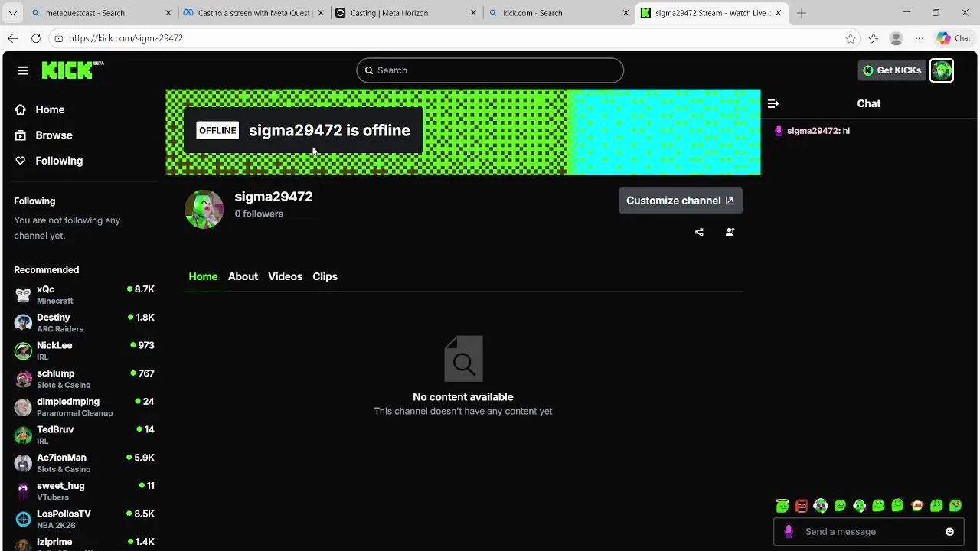
Task: Open Copilot Chat in the browser
Action: [954, 38]
